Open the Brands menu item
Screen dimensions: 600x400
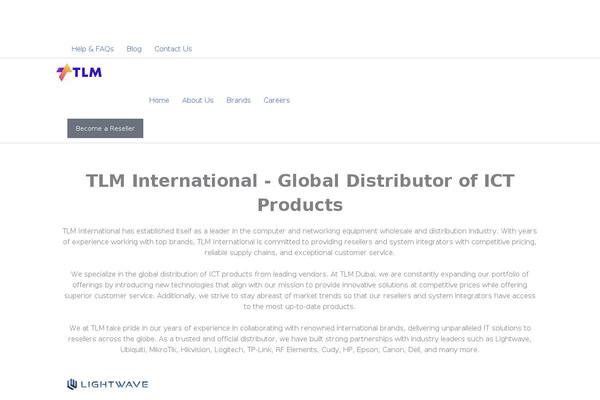tap(238, 100)
